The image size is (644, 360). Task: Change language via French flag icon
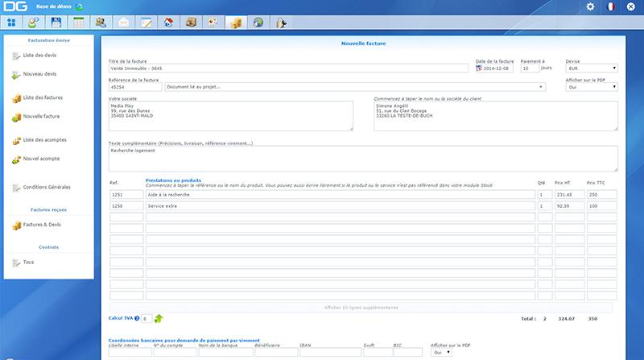coord(611,6)
